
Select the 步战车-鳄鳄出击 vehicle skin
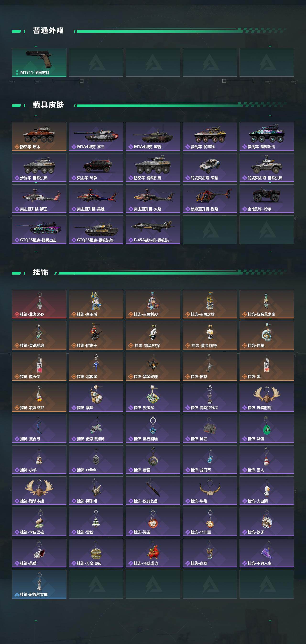(x=267, y=136)
